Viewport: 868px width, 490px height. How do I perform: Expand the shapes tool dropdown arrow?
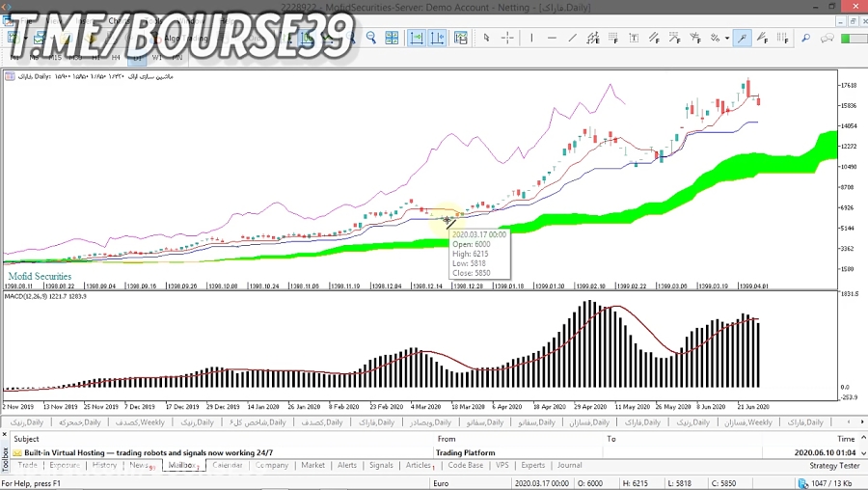727,39
